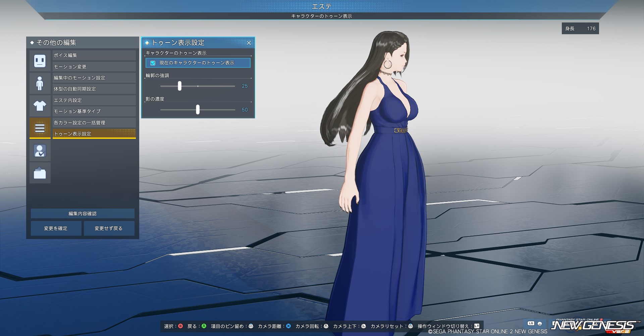Screen dimensions: 644x336
Task: Open ボイス編集 menu item
Action: (x=94, y=55)
